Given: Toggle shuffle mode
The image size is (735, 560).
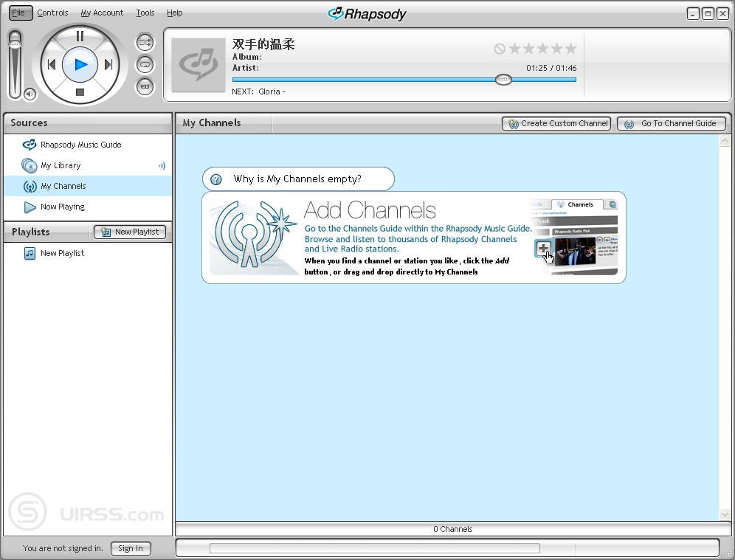Looking at the screenshot, I should (x=145, y=42).
